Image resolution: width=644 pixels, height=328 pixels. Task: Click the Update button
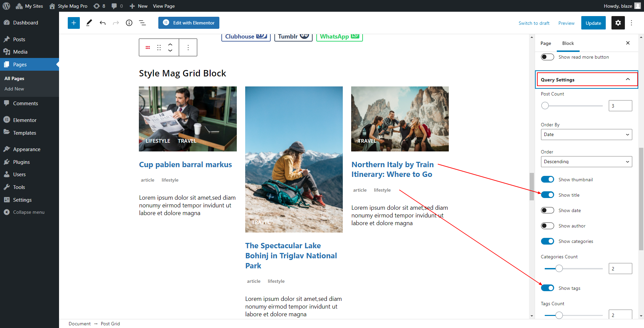coord(593,23)
